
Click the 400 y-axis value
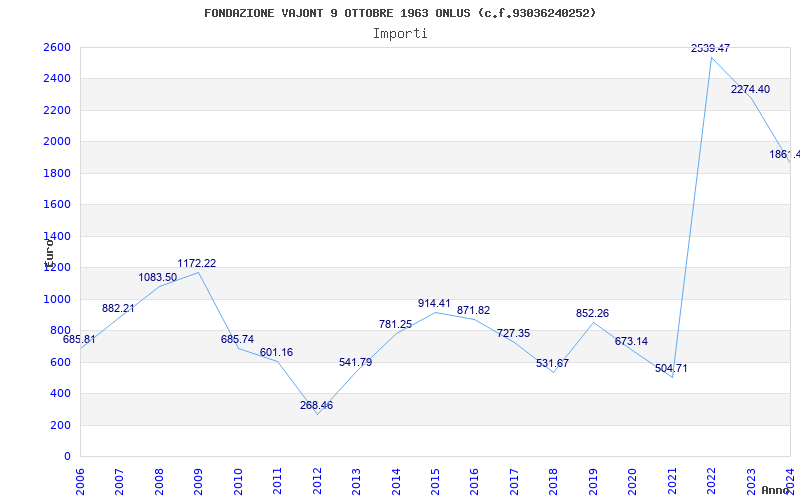pyautogui.click(x=60, y=394)
